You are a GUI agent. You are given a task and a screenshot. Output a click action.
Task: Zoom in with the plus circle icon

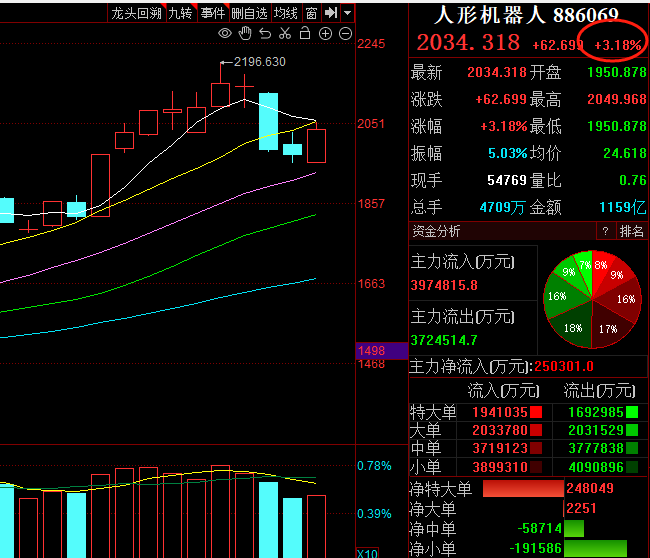325,34
